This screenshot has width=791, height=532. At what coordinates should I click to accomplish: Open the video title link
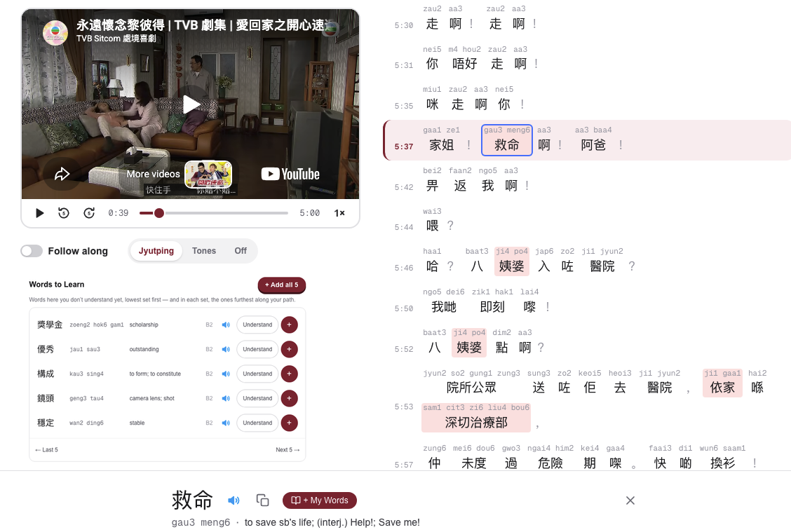pyautogui.click(x=202, y=25)
